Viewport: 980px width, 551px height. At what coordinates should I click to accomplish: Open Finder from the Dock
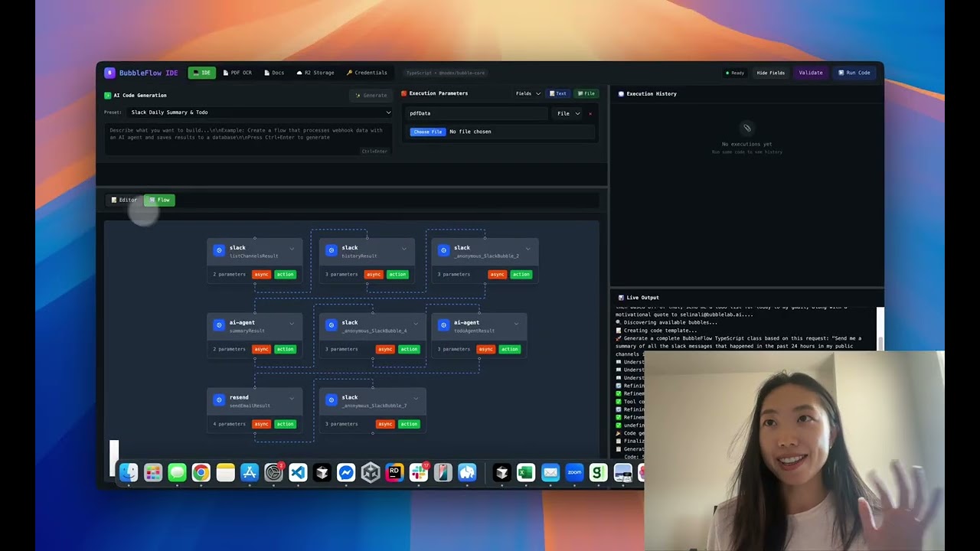click(x=129, y=473)
